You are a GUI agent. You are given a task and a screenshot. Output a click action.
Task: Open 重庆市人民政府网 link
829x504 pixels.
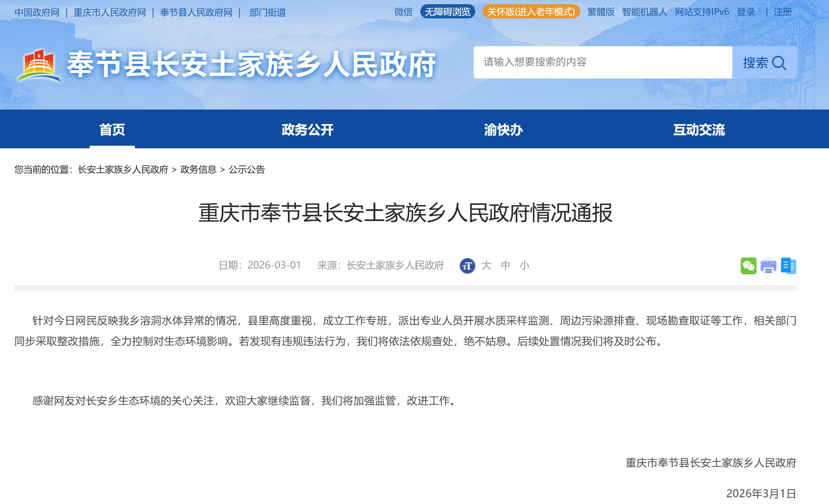point(110,13)
